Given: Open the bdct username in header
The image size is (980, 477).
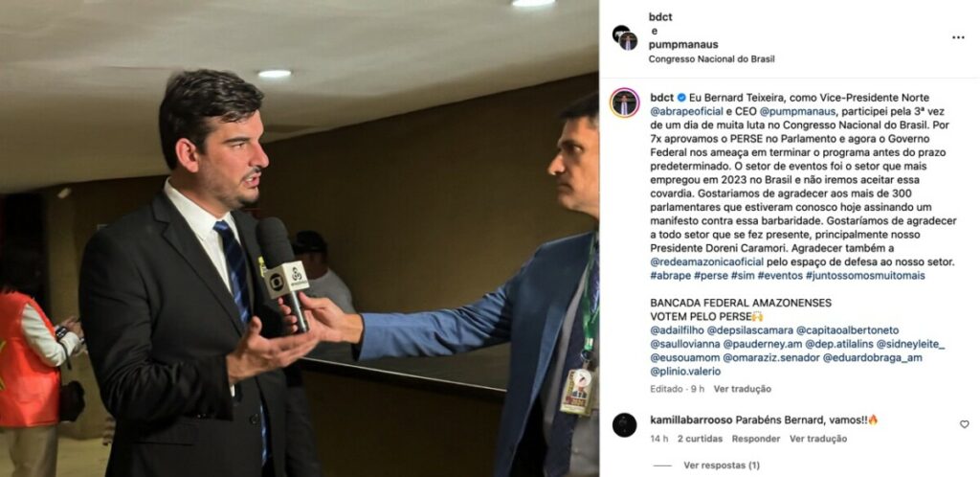Looking at the screenshot, I should tap(660, 17).
